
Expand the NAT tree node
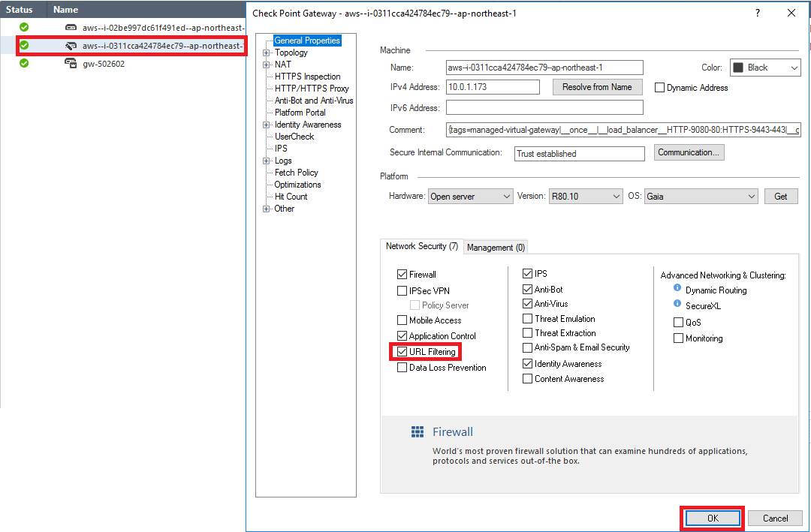[x=266, y=65]
